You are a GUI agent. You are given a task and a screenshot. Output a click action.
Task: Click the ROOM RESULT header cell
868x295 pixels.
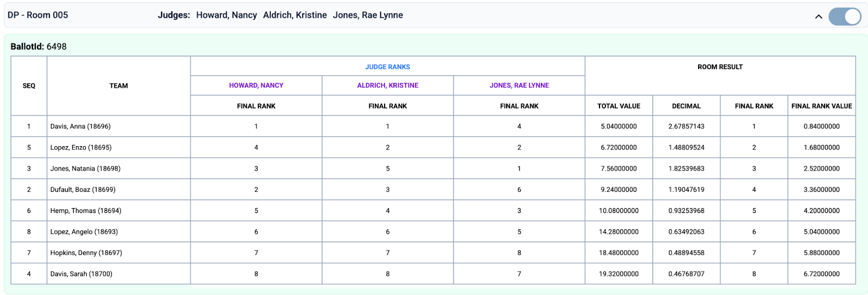[720, 67]
